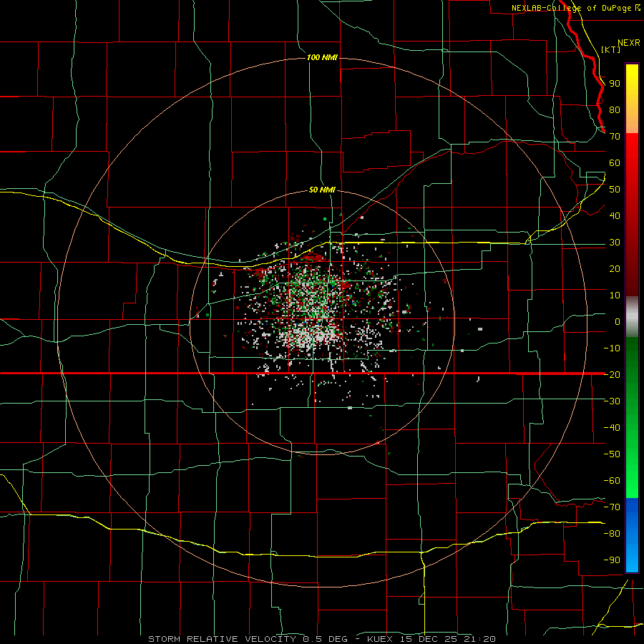Select the 60 value on velocity scale

pyautogui.click(x=615, y=162)
